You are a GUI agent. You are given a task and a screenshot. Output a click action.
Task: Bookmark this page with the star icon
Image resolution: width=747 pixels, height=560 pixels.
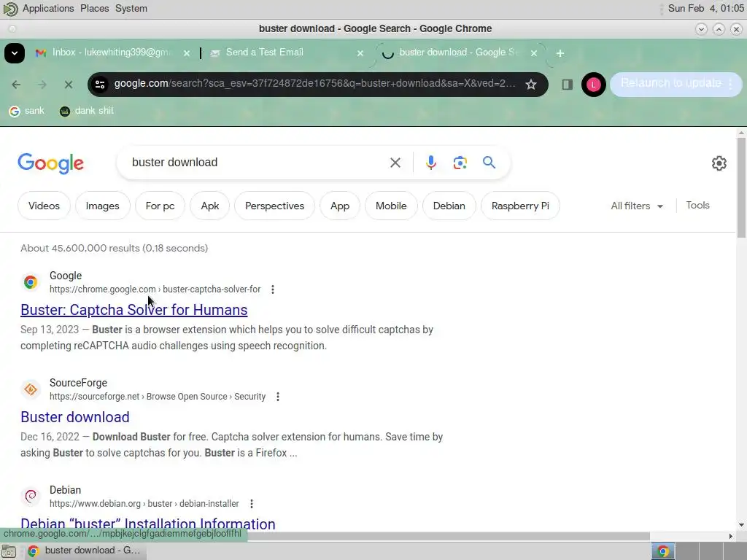[x=531, y=85]
